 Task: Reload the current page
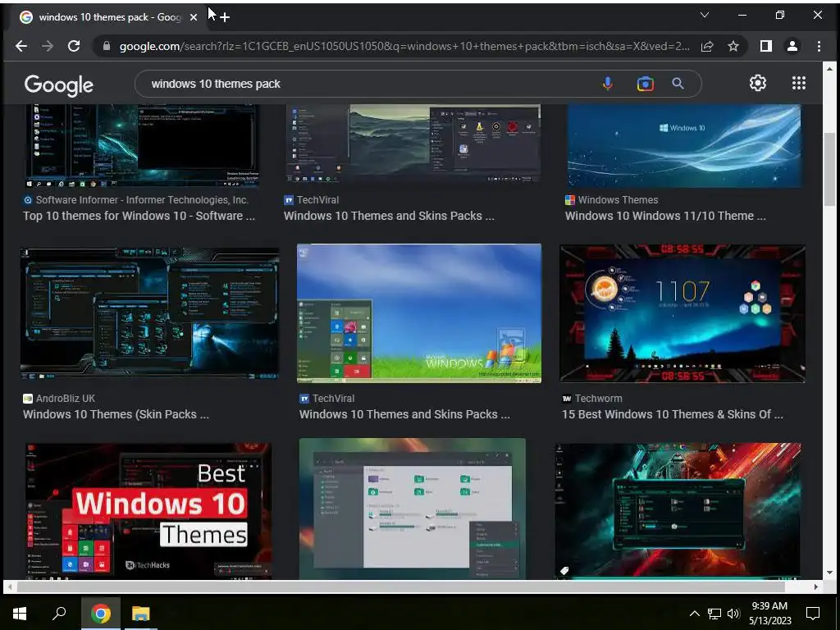[74, 46]
